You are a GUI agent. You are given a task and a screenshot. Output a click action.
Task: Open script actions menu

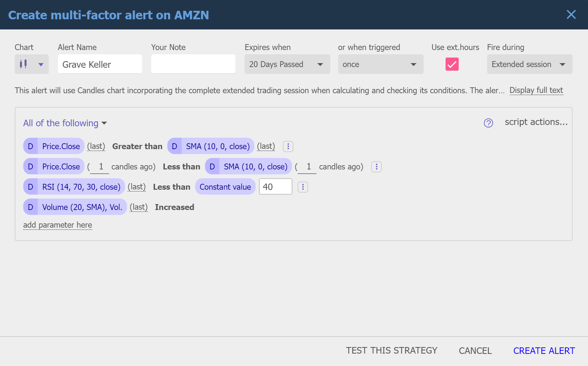tap(536, 122)
